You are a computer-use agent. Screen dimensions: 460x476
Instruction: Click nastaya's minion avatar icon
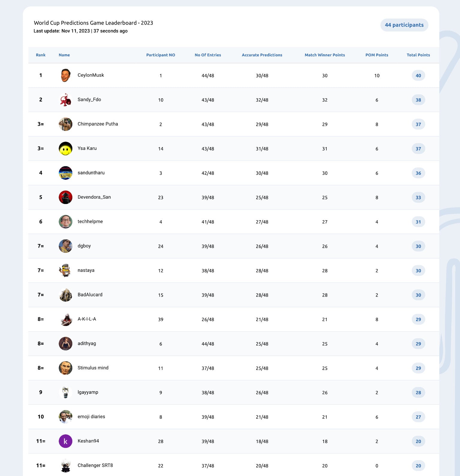click(x=65, y=271)
